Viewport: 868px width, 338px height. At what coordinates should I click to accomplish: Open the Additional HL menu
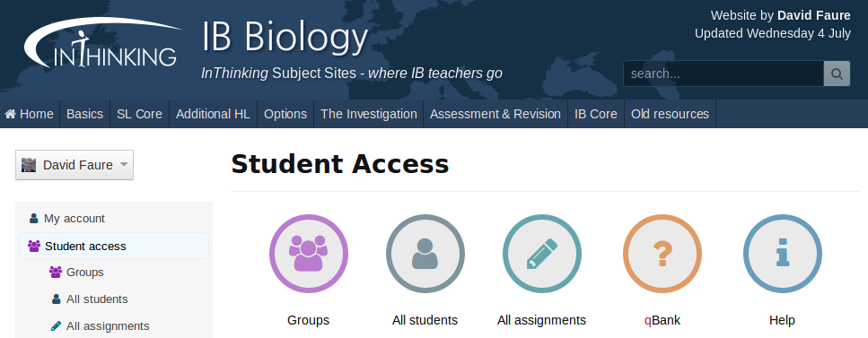pyautogui.click(x=213, y=114)
